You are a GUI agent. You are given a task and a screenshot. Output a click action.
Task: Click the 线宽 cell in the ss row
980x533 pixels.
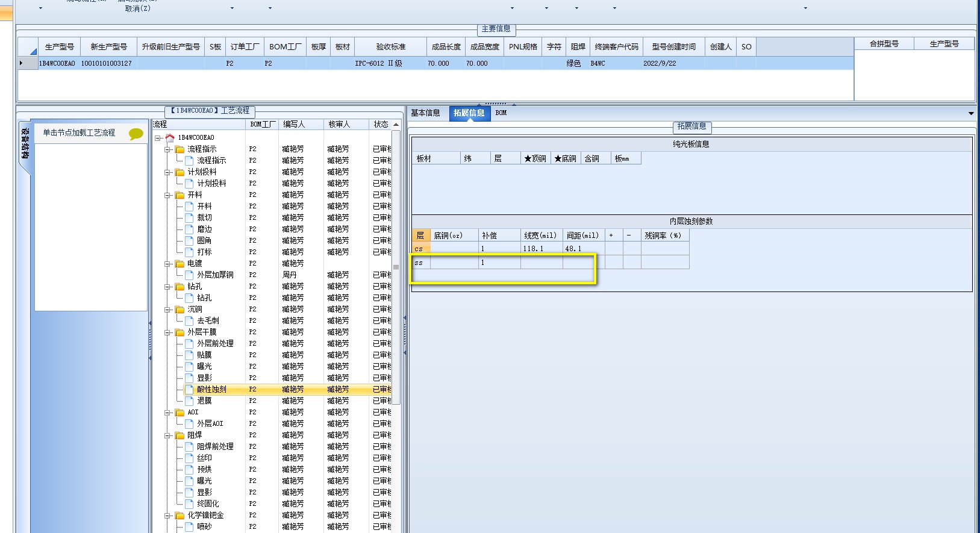point(541,263)
